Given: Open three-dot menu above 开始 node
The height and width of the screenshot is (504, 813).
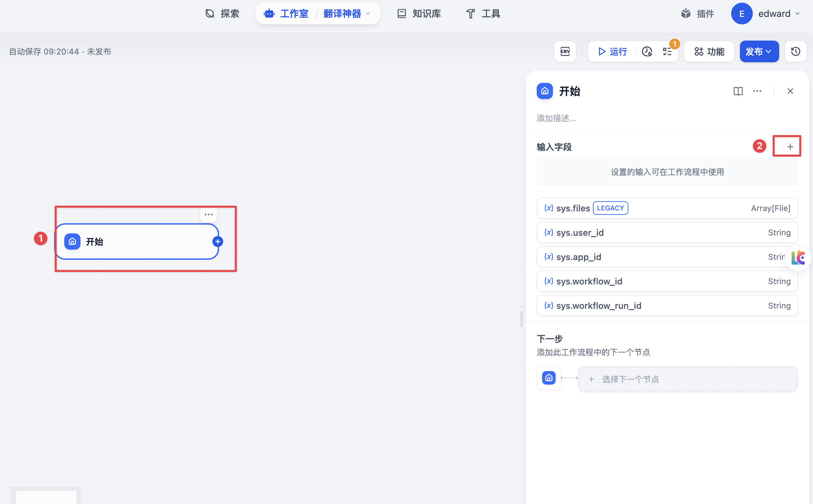Looking at the screenshot, I should point(209,214).
